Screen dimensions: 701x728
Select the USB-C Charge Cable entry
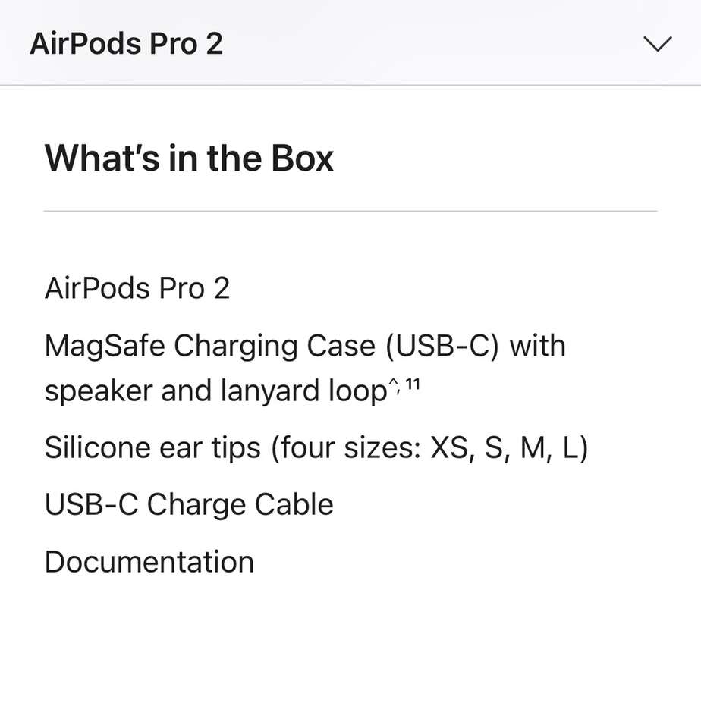point(189,504)
